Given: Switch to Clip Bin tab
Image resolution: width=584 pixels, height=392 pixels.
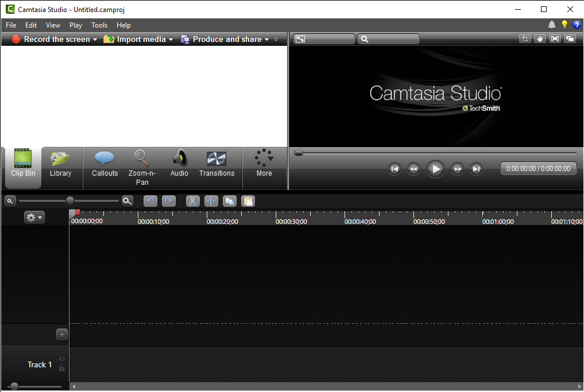Looking at the screenshot, I should [x=23, y=168].
